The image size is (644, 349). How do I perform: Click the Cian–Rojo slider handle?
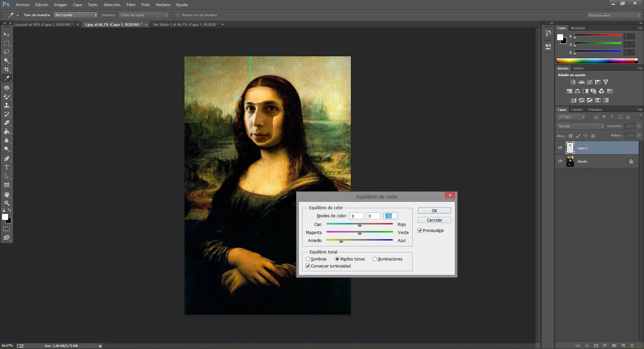[x=360, y=225]
